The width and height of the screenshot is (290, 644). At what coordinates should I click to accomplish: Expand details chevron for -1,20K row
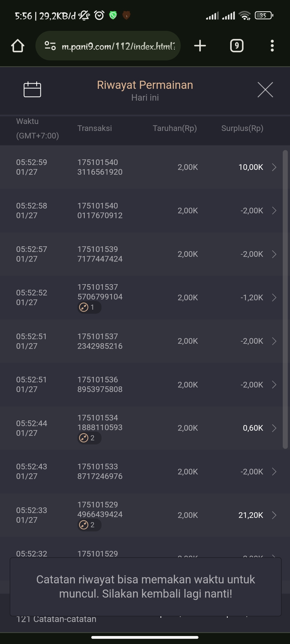pos(274,298)
